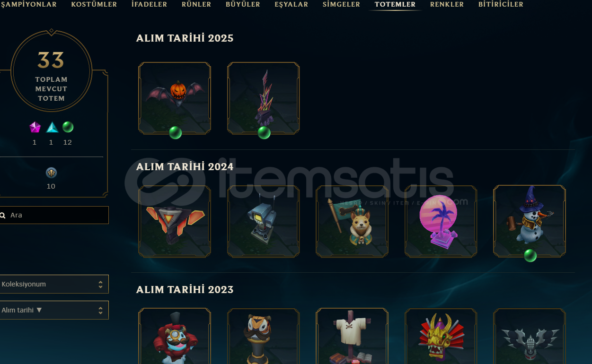Switch to the KOSTÜMLER tab
The image size is (592, 364).
tap(94, 4)
